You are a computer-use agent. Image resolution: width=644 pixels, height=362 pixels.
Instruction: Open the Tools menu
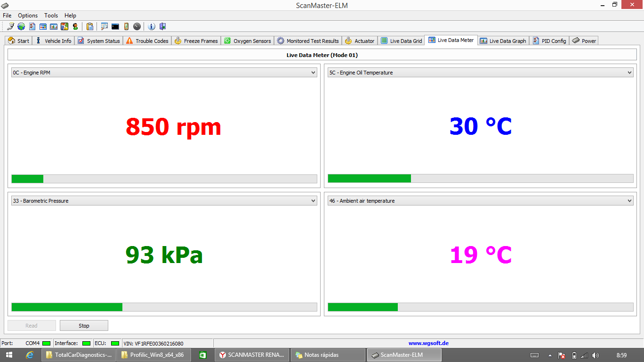coord(51,16)
